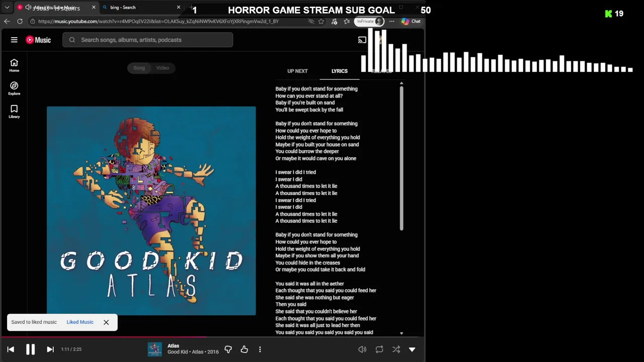Open the Liked Music link
644x362 pixels.
pyautogui.click(x=80, y=322)
